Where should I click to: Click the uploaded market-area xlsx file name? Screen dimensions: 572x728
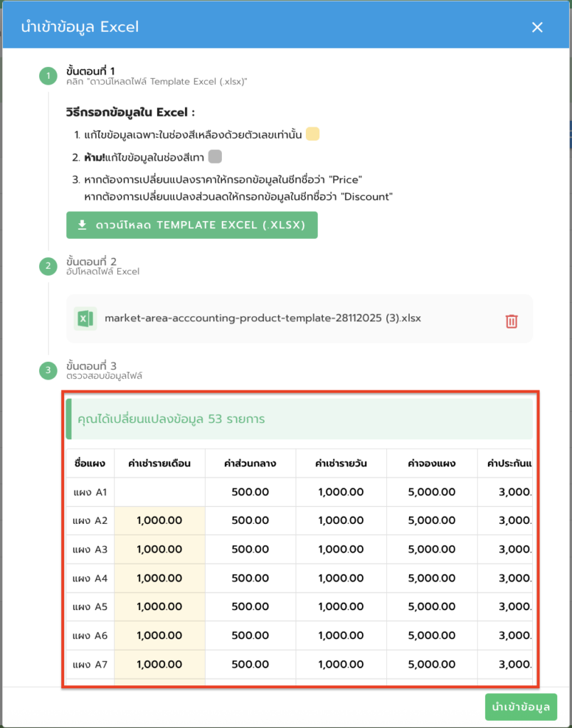[x=263, y=318]
